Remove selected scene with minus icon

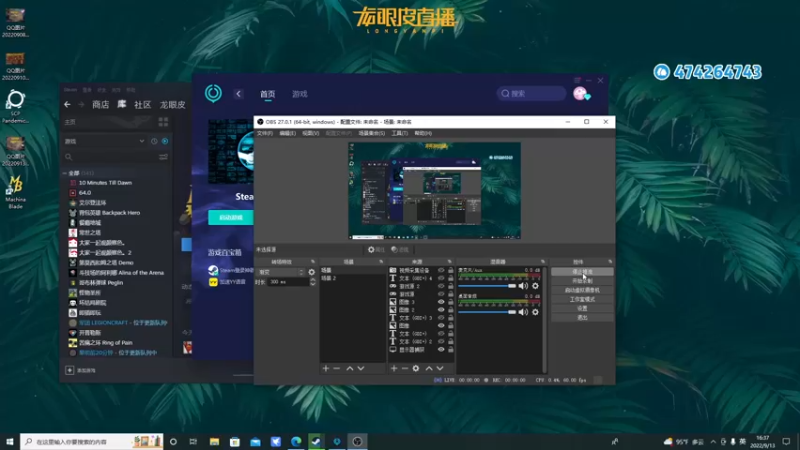coord(337,368)
